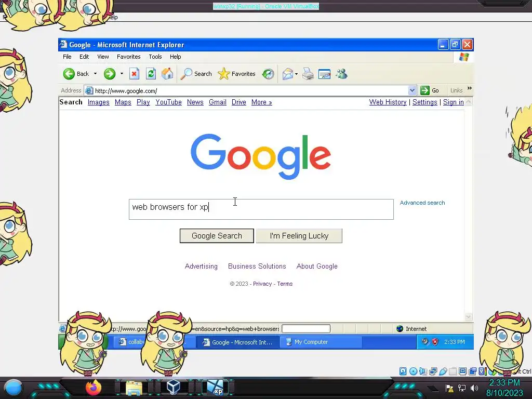Click the address bar URL field
The width and height of the screenshot is (532, 399).
click(x=250, y=90)
